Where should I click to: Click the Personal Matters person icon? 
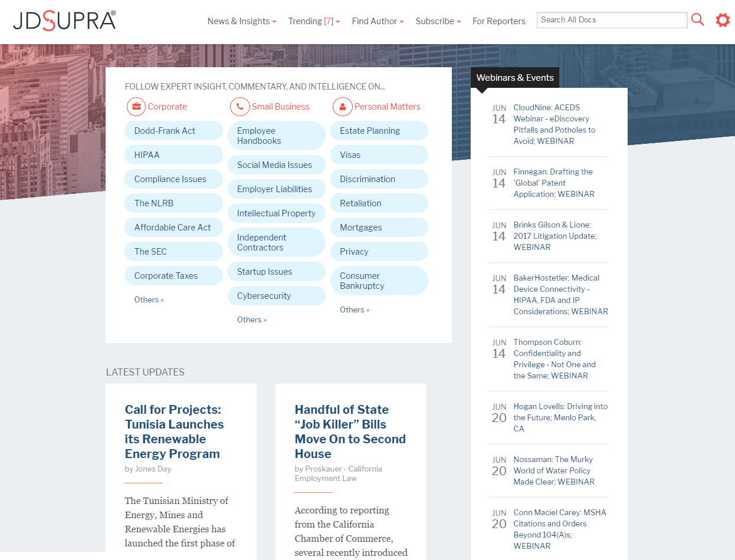coord(342,107)
